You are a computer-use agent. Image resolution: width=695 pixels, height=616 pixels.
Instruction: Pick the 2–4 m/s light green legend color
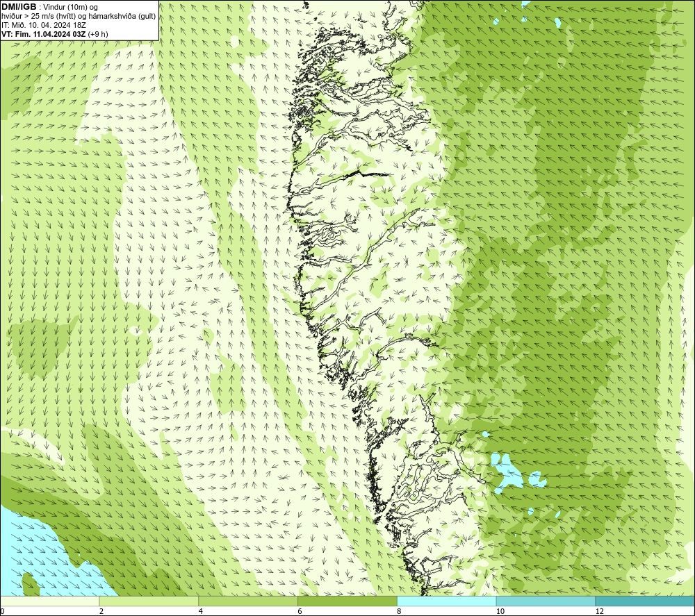[x=149, y=601]
